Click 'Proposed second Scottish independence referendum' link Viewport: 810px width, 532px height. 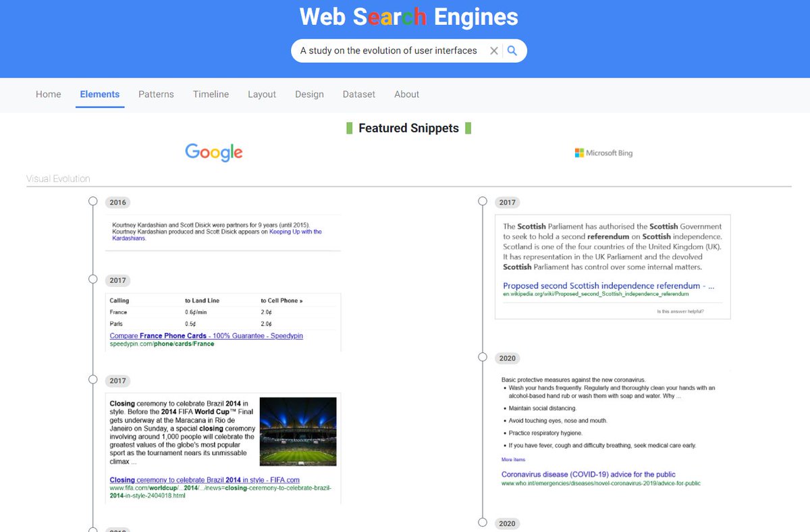pos(608,286)
